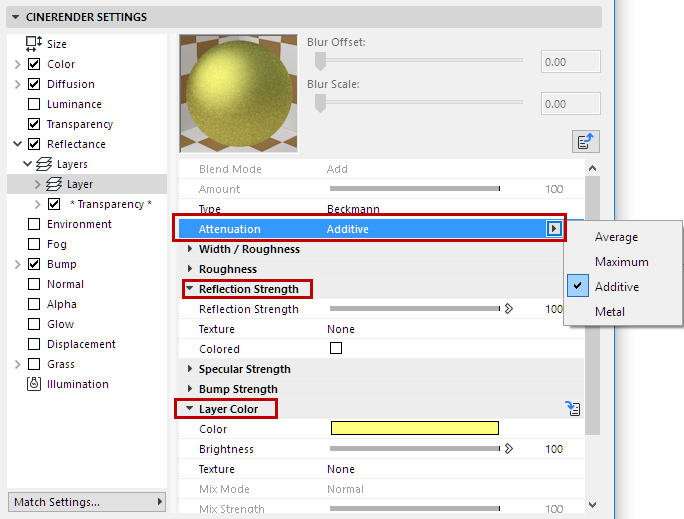Uncheck the Diffusion channel checkbox
684x519 pixels.
[x=34, y=84]
